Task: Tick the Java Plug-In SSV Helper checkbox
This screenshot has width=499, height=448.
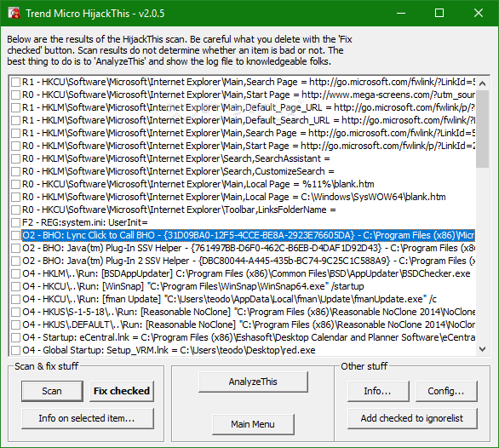Action: tap(15, 248)
